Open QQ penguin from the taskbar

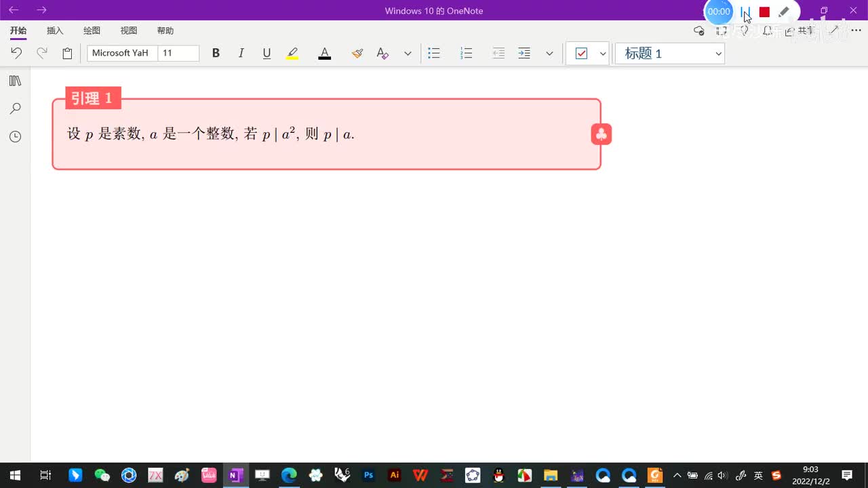(499, 475)
